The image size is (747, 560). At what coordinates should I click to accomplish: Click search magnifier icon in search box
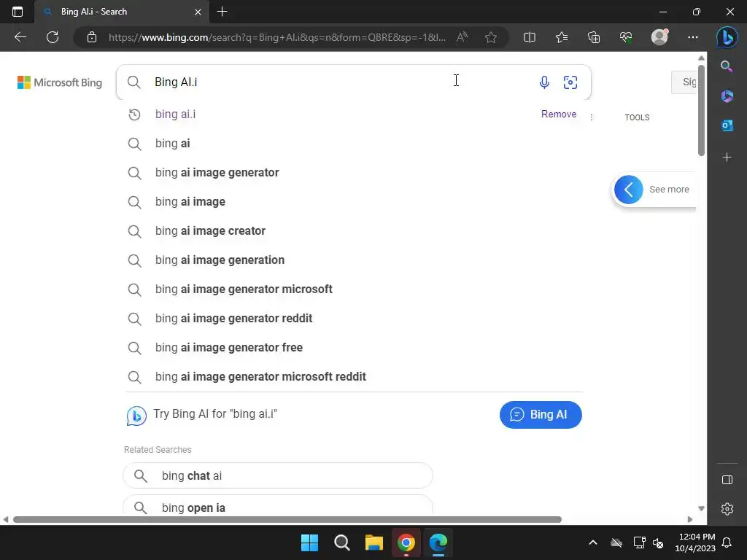tap(134, 82)
